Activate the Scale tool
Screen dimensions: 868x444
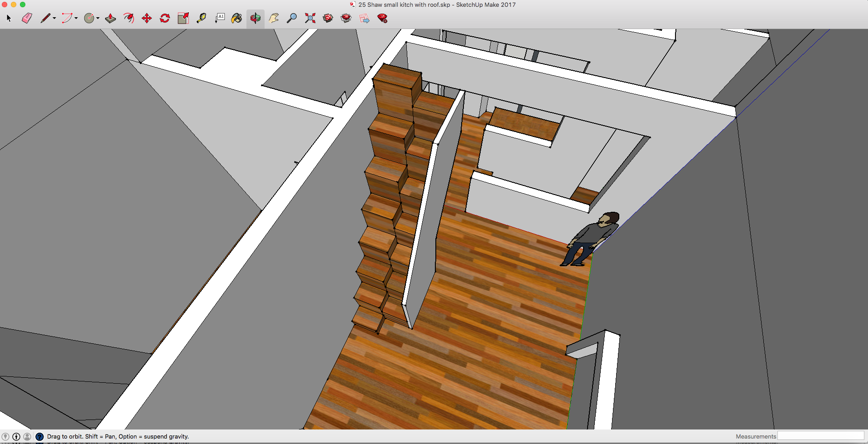[x=183, y=18]
